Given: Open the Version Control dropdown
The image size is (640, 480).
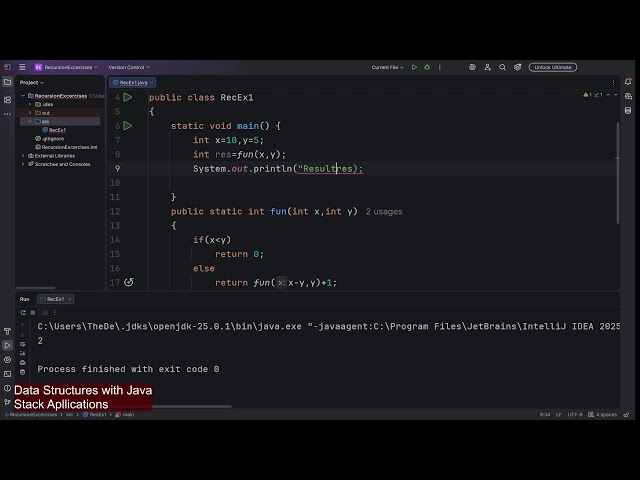Looking at the screenshot, I should coord(129,67).
